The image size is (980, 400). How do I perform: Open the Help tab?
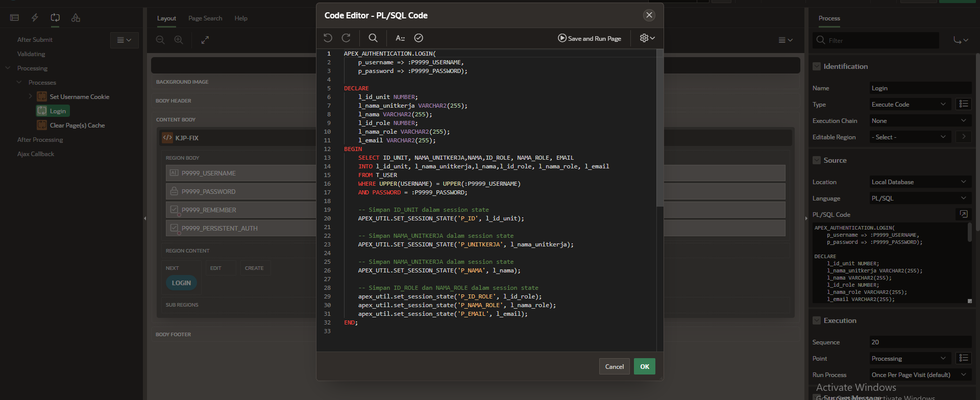(x=241, y=18)
